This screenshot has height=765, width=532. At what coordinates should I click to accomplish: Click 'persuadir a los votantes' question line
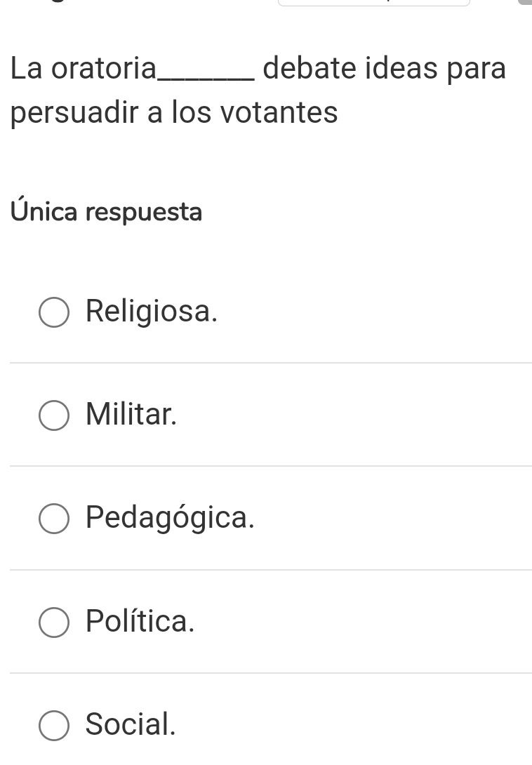pyautogui.click(x=175, y=112)
